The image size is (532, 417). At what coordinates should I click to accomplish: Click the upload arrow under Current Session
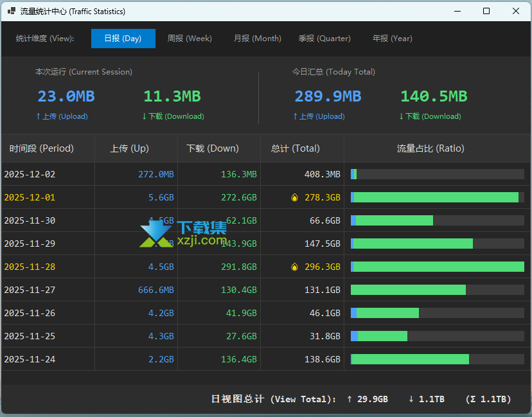point(39,116)
